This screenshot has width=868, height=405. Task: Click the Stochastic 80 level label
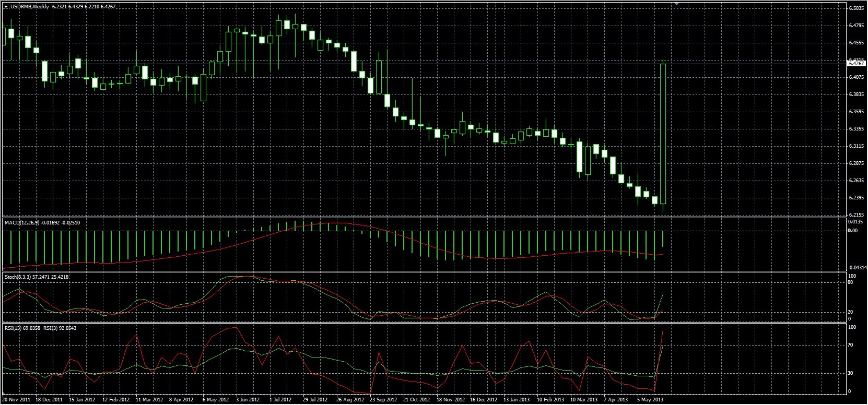(851, 282)
